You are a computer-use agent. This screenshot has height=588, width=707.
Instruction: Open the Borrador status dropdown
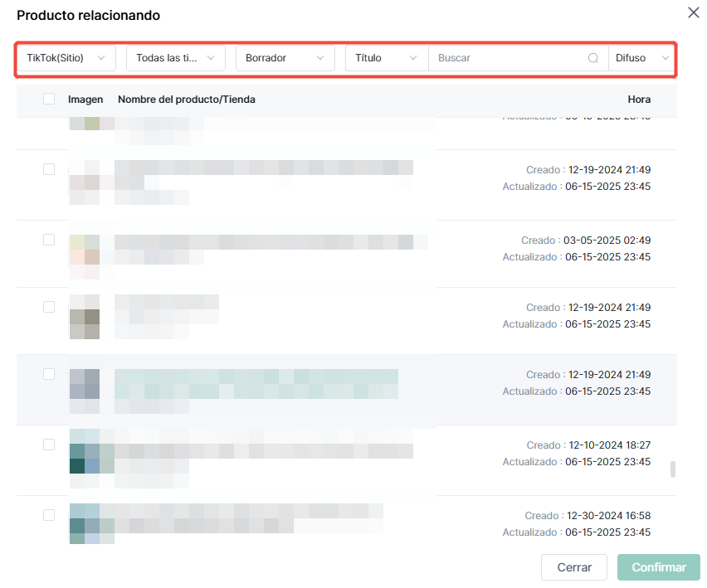(x=285, y=58)
